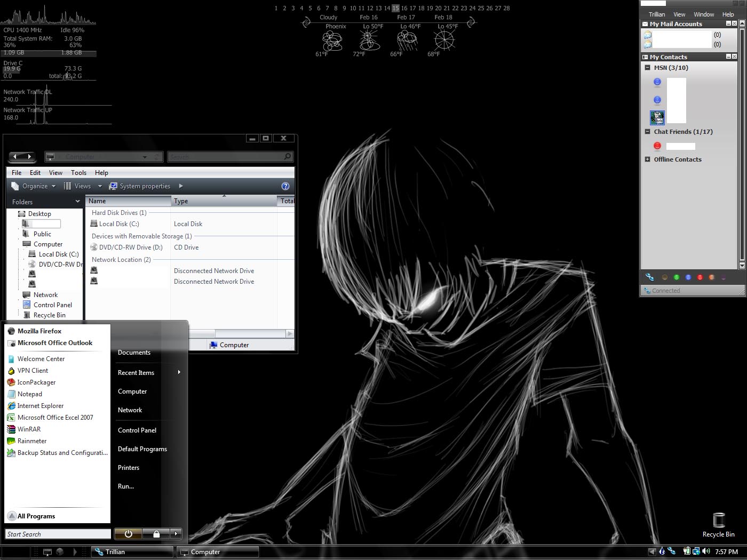The image size is (747, 560).
Task: Collapse the Chat Friends group
Action: (x=647, y=132)
